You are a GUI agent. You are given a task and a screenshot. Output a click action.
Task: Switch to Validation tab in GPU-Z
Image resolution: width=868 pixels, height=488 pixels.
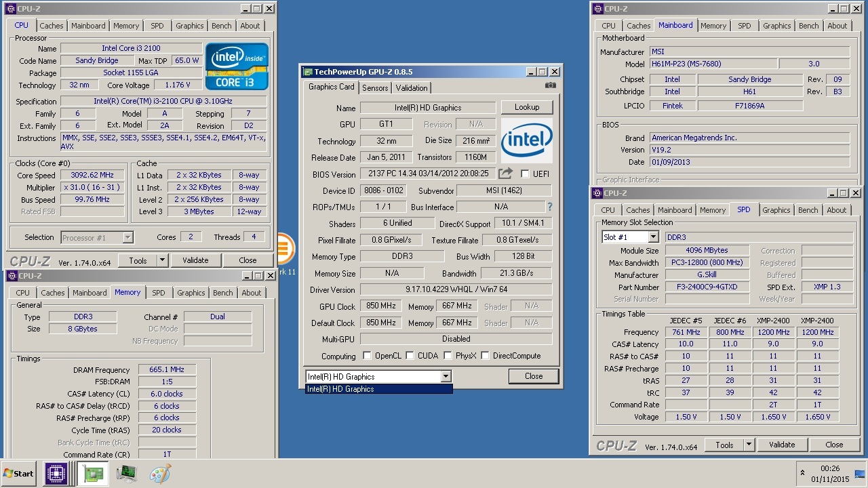pos(412,88)
